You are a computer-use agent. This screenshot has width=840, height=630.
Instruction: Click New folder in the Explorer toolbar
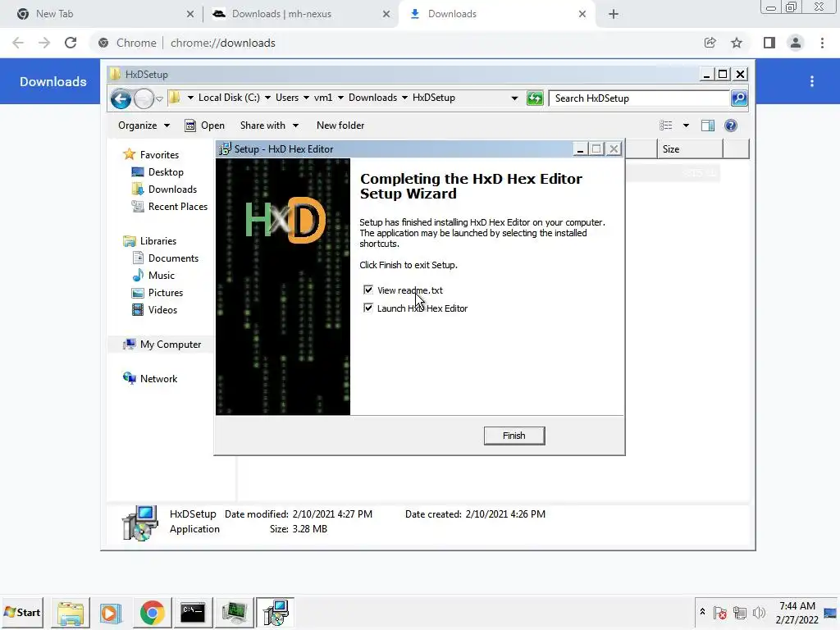tap(340, 126)
